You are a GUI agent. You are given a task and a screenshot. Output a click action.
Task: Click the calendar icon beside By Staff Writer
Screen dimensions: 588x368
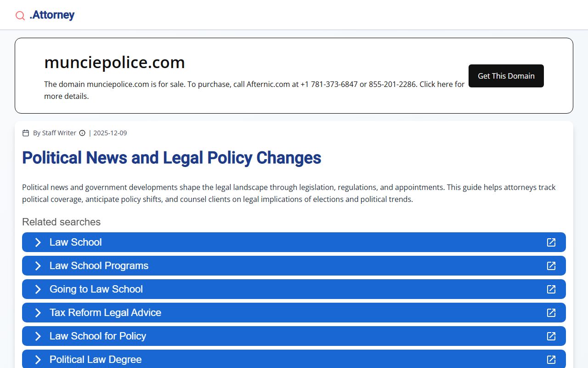(26, 133)
